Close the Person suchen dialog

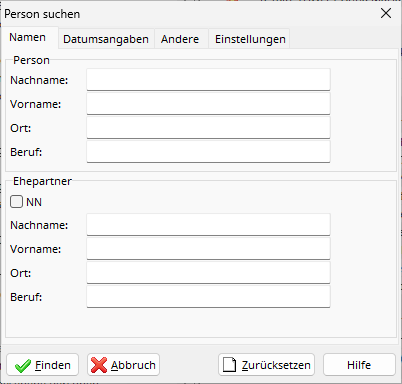click(x=386, y=13)
